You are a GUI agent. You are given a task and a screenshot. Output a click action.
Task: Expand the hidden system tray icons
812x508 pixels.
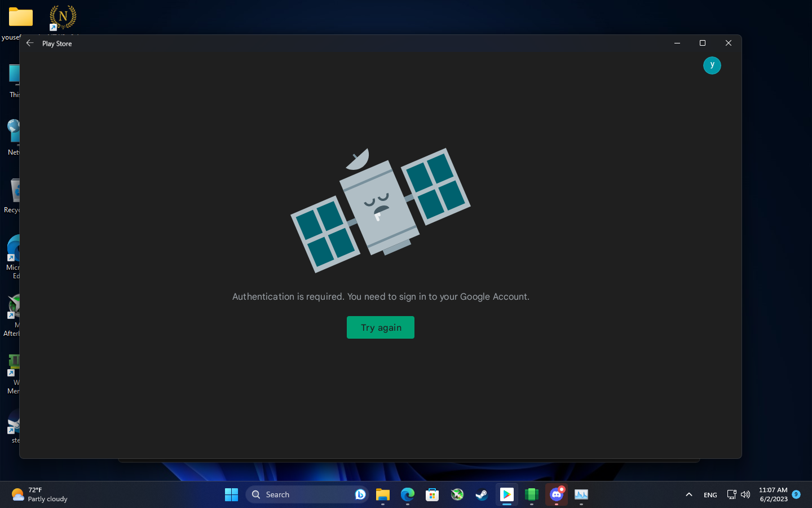pyautogui.click(x=689, y=494)
